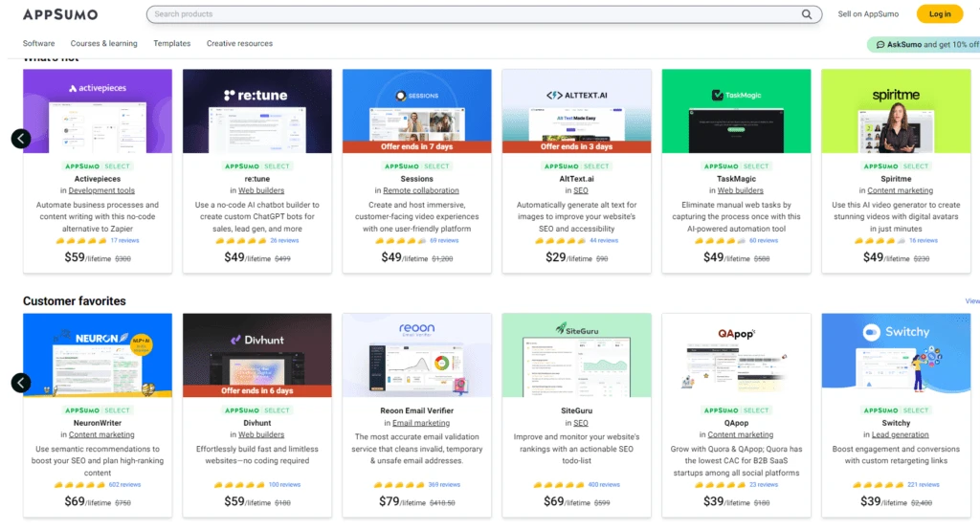The image size is (980, 531).
Task: Click the TaskMagic product title
Action: coord(736,179)
